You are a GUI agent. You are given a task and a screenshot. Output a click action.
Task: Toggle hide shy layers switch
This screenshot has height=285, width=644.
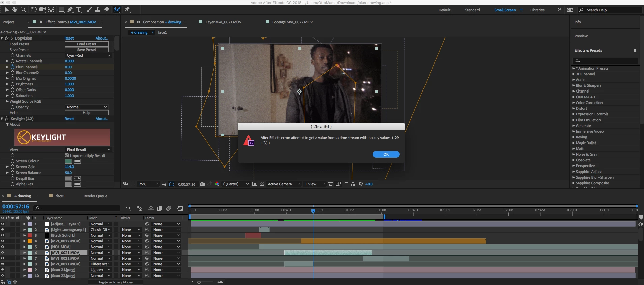[151, 209]
